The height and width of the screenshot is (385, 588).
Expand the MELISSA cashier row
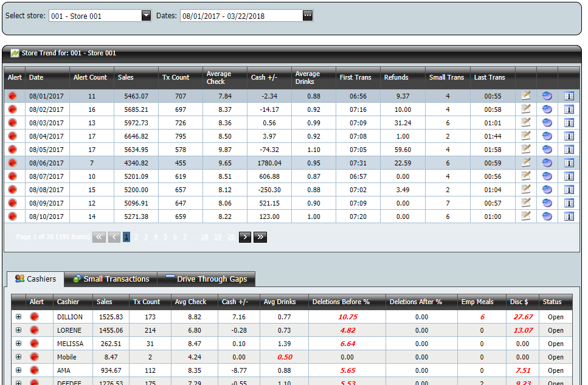[18, 344]
